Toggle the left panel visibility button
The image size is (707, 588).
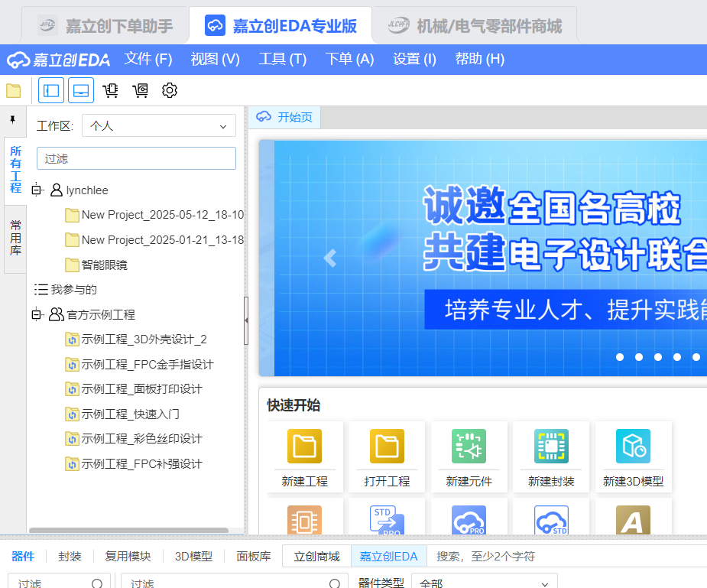51,91
